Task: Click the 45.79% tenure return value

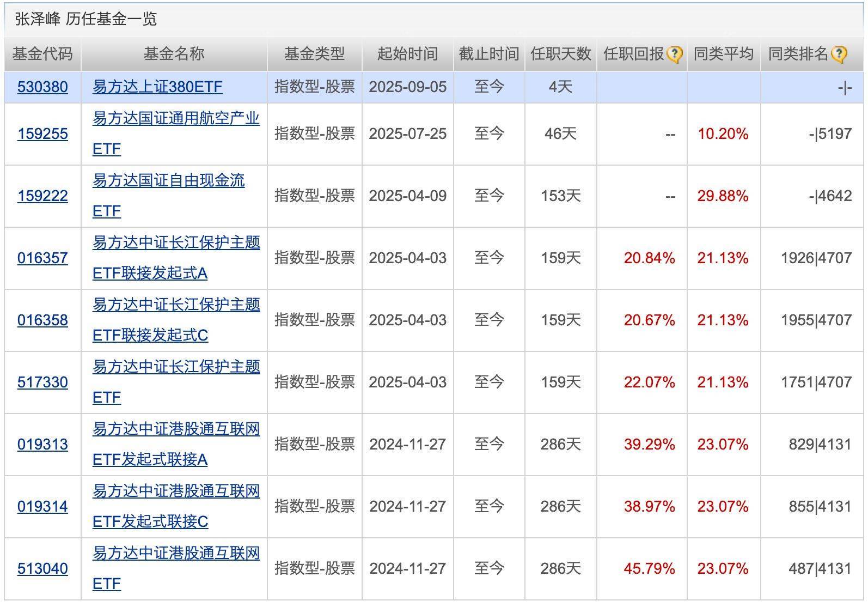Action: click(x=649, y=568)
